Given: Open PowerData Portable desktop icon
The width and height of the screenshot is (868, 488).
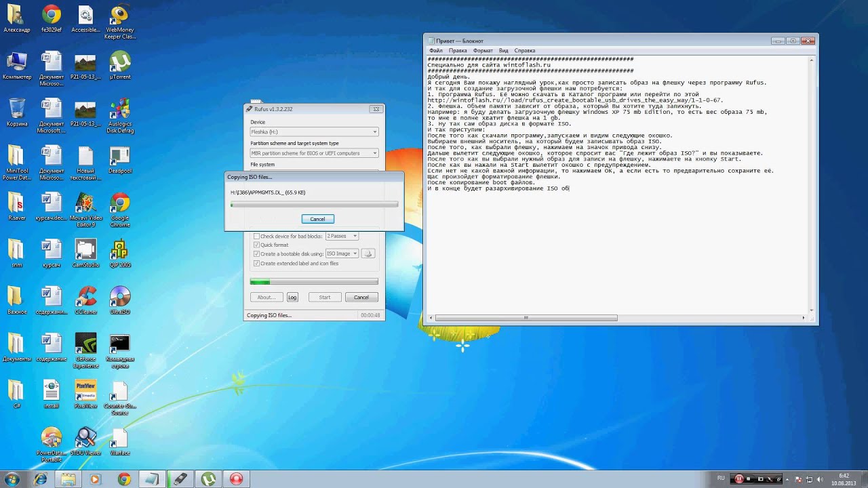Looking at the screenshot, I should tap(52, 445).
